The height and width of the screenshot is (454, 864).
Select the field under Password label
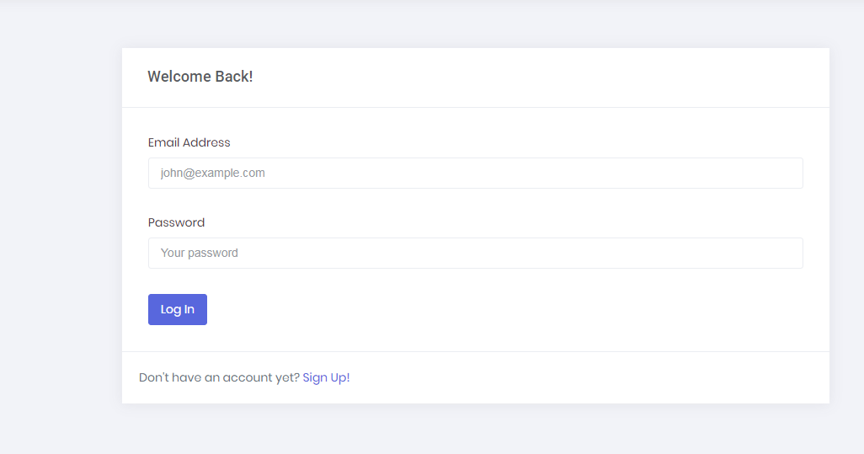[476, 253]
